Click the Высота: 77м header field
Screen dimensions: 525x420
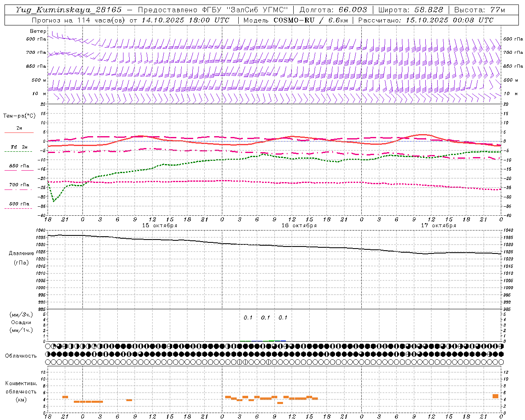480,10
